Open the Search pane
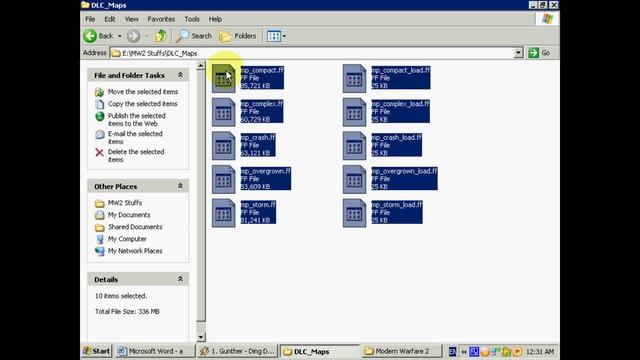 [194, 36]
